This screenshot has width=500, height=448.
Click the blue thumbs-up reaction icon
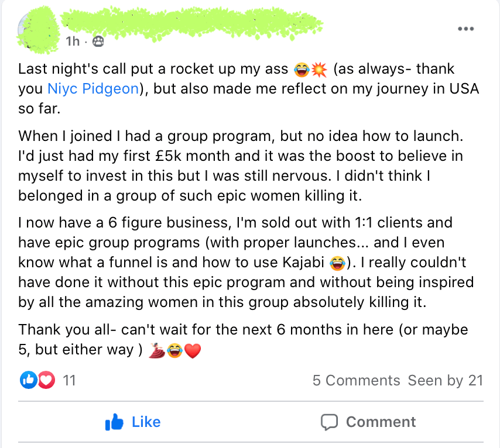[x=28, y=381]
